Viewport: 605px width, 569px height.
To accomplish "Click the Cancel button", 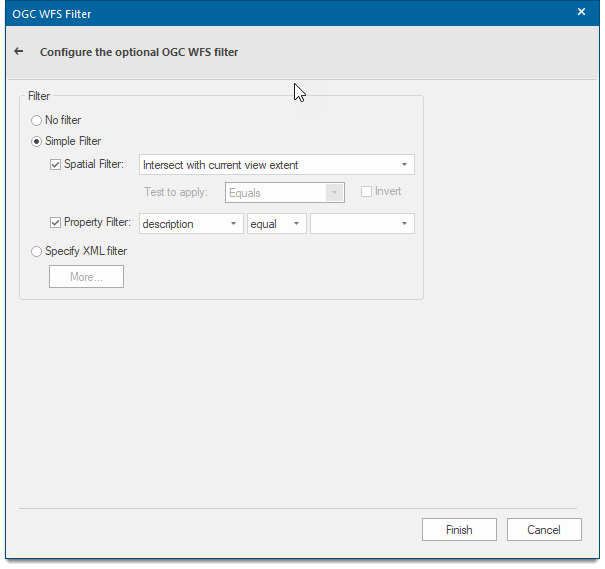I will (x=544, y=530).
